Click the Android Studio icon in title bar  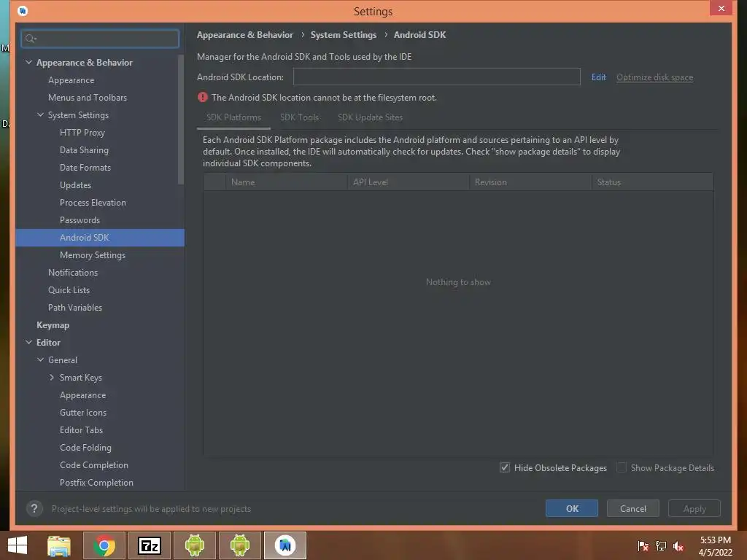[x=23, y=10]
